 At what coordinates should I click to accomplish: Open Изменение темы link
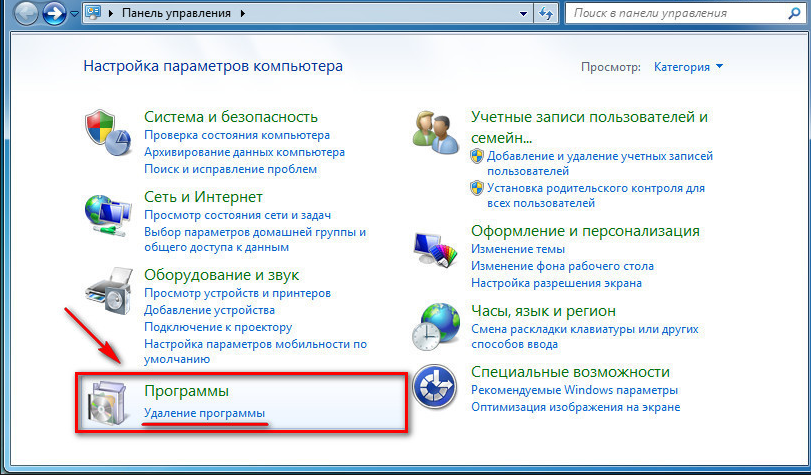click(x=518, y=249)
